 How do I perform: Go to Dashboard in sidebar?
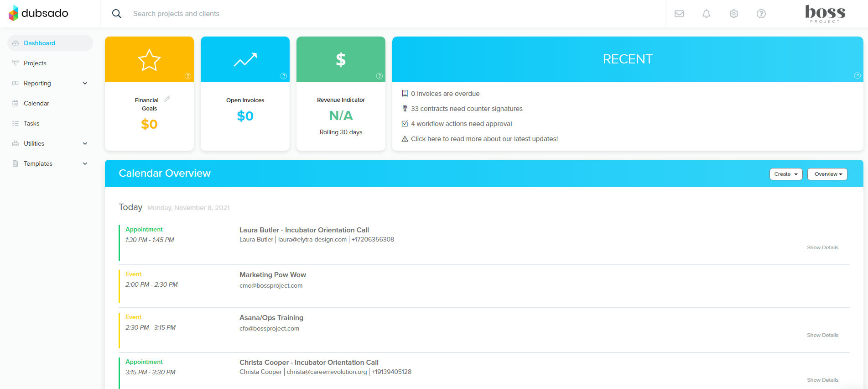pos(50,43)
